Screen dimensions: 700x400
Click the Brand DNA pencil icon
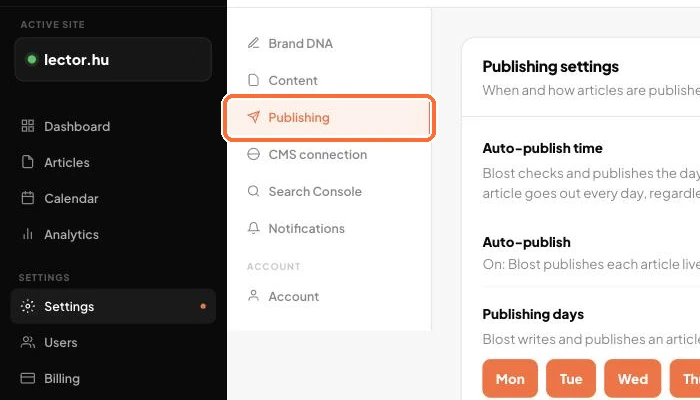(253, 43)
